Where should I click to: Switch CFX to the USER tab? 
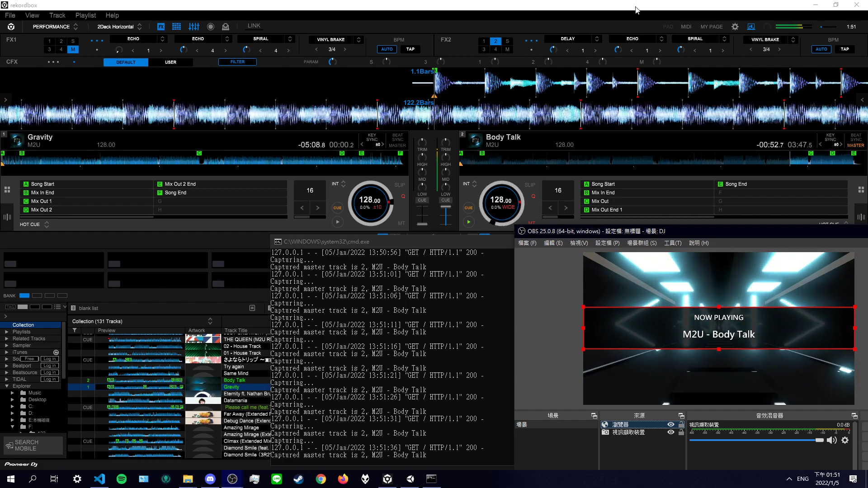[170, 62]
